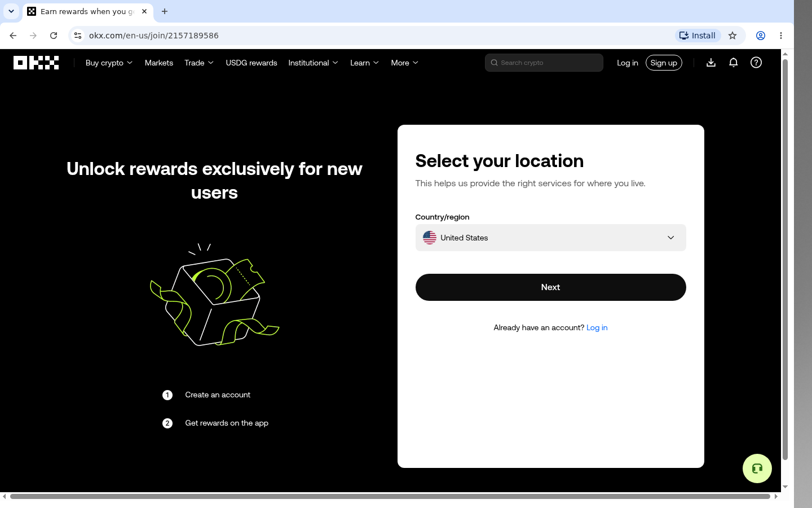Image resolution: width=812 pixels, height=508 pixels.
Task: Click the OKX logo
Action: (x=36, y=63)
